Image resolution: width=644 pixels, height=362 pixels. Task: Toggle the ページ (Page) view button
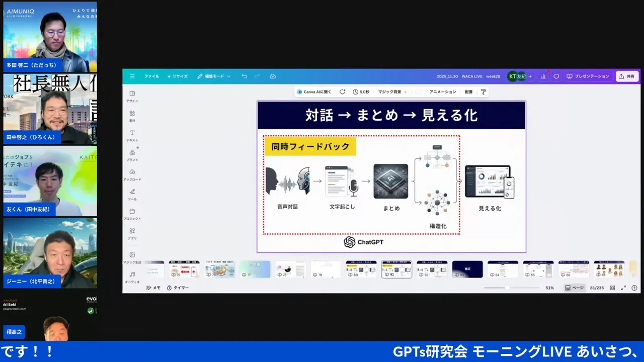pyautogui.click(x=575, y=288)
